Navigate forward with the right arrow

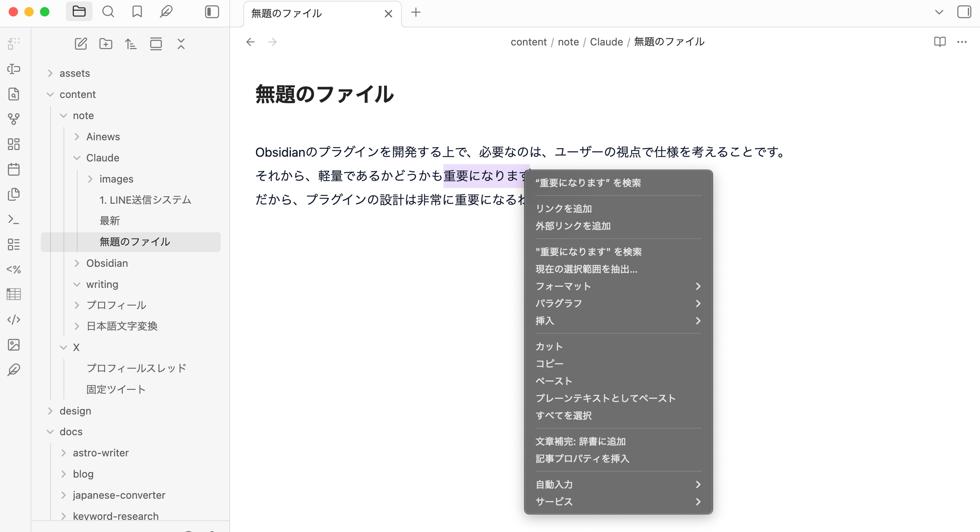tap(272, 42)
